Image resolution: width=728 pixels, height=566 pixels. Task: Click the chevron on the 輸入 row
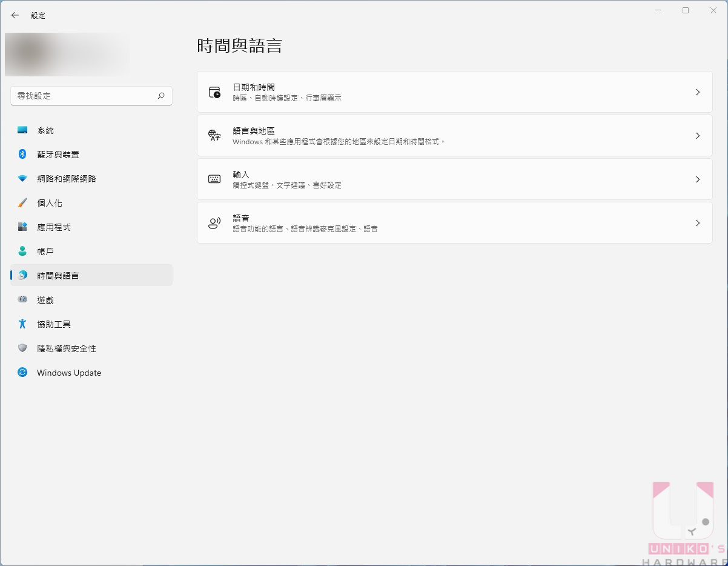[698, 179]
